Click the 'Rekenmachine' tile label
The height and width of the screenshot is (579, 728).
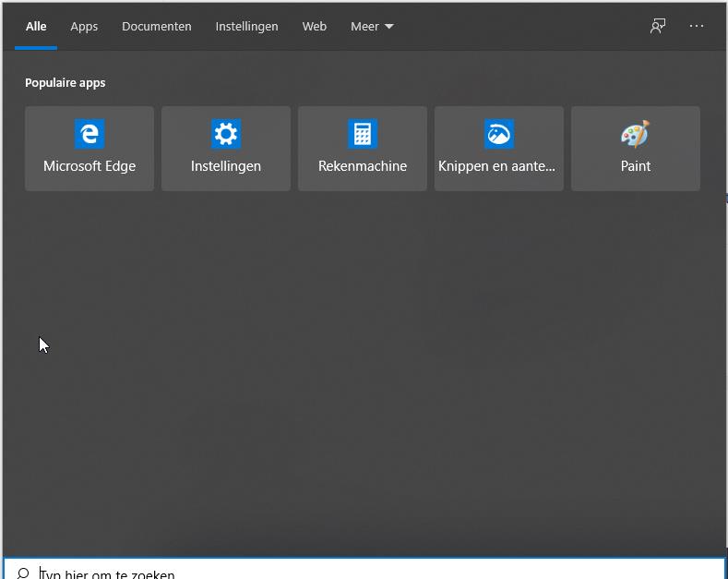point(363,166)
